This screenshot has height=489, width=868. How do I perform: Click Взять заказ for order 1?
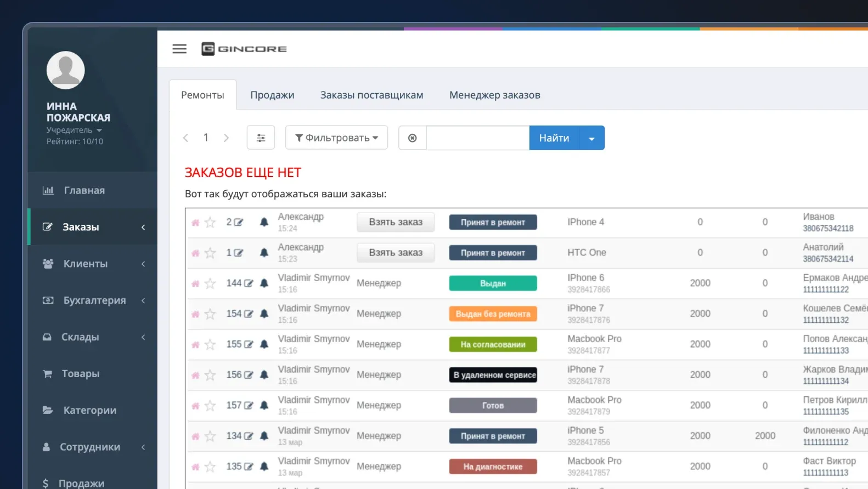[x=396, y=253]
